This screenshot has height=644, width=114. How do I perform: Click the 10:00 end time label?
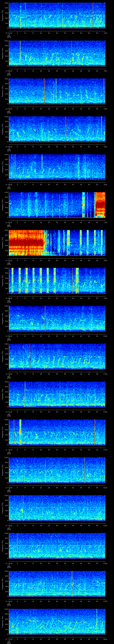click(105, 336)
